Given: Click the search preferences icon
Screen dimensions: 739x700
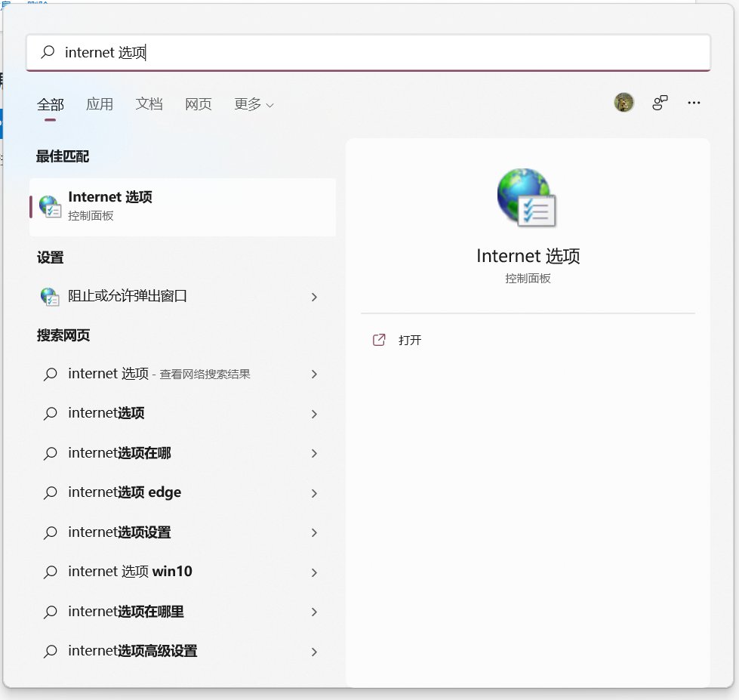Looking at the screenshot, I should click(x=660, y=102).
